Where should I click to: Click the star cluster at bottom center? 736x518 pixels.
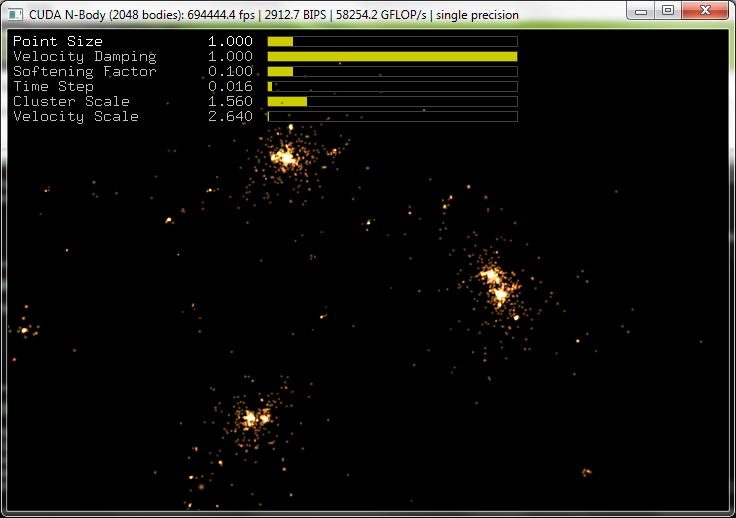[252, 418]
